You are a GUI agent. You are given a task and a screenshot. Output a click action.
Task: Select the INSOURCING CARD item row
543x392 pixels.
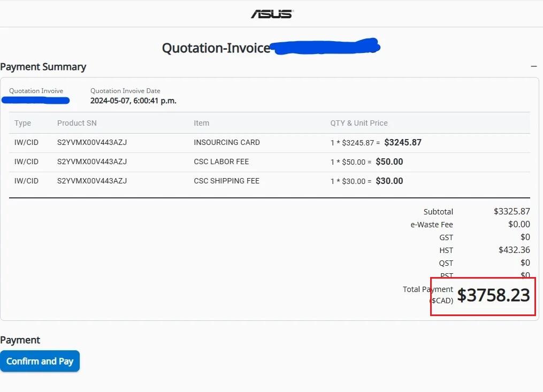click(226, 142)
